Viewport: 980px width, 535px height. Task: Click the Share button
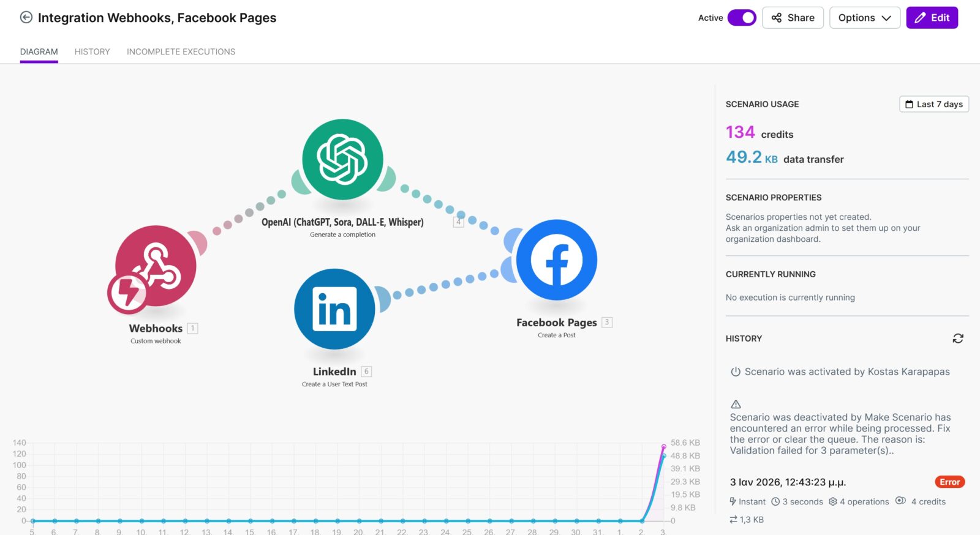tap(793, 18)
